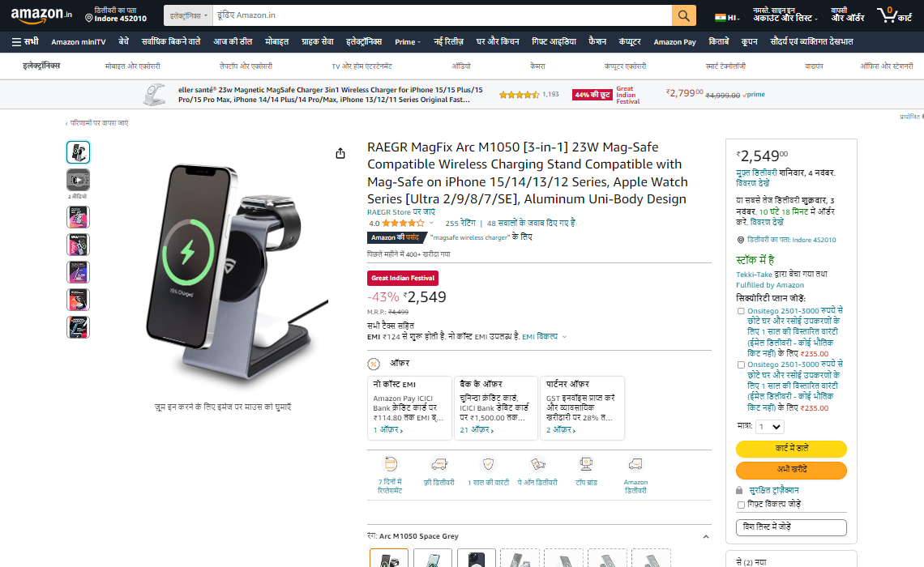Select TV और होम एंटरटेनमेंट sub-category tab
The width and height of the screenshot is (924, 567).
(x=361, y=66)
